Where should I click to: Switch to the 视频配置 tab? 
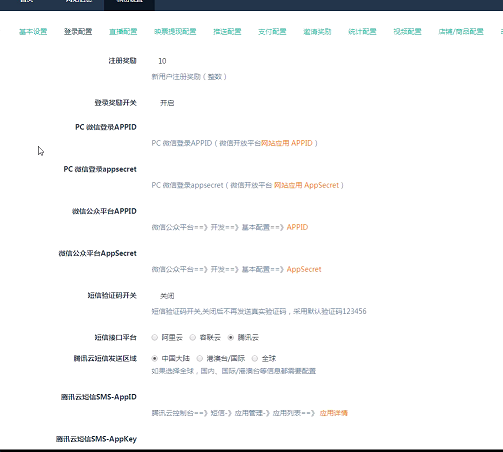[407, 32]
